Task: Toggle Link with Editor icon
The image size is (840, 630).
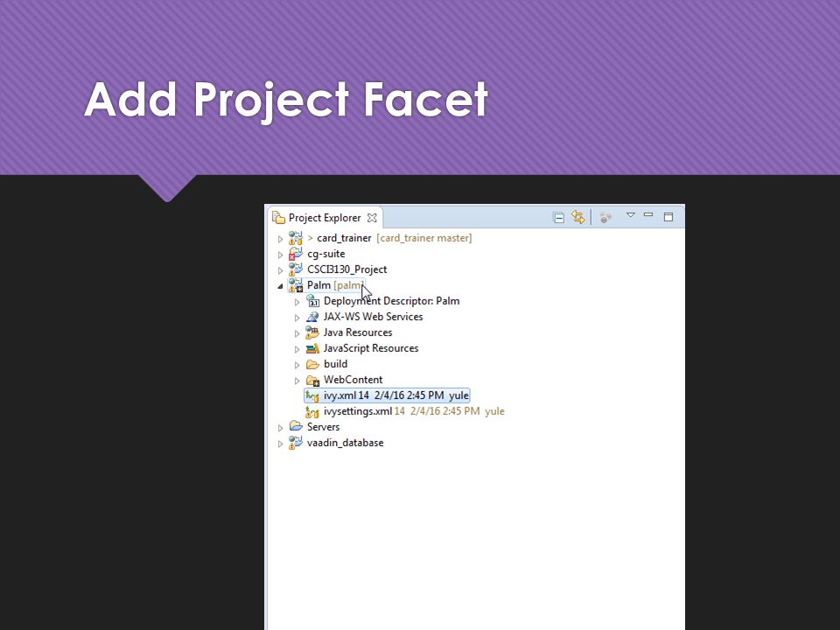Action: (x=578, y=217)
